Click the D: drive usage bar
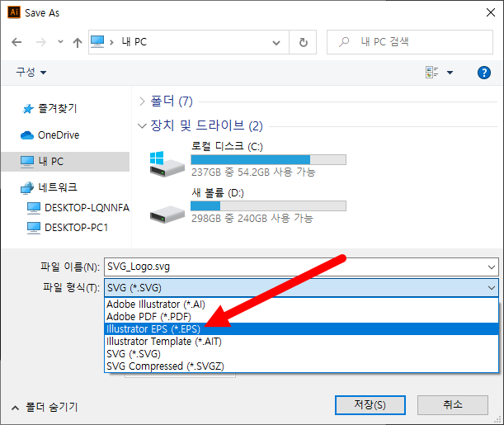This screenshot has height=425, width=504. coord(268,206)
